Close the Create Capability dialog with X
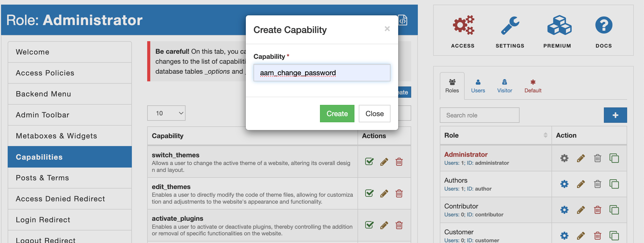The width and height of the screenshot is (644, 243). (387, 29)
